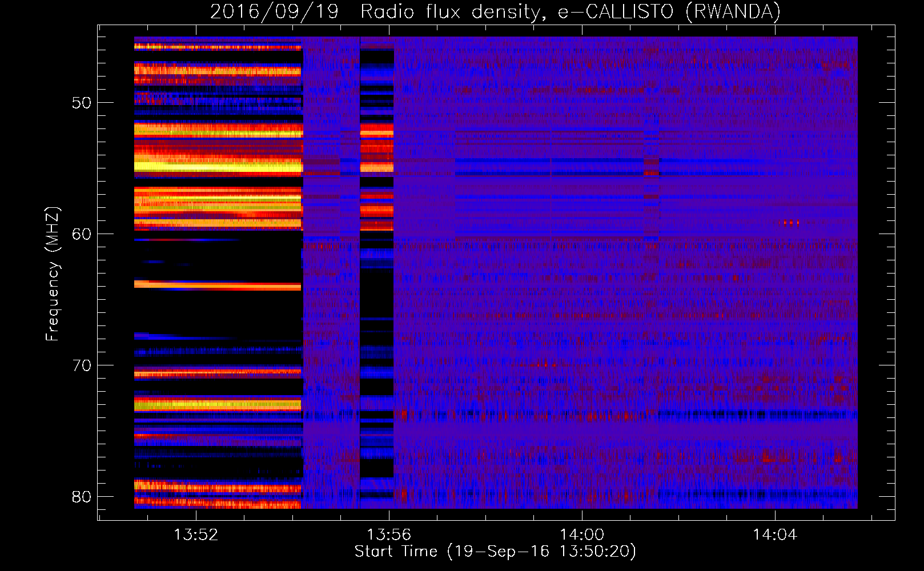Click the 70 frequency tick label

click(x=82, y=365)
